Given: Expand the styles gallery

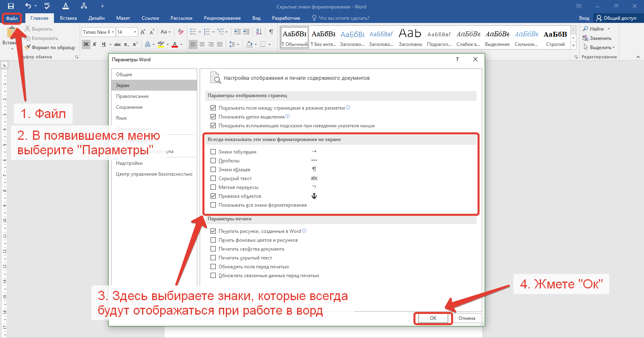Looking at the screenshot, I should point(574,46).
